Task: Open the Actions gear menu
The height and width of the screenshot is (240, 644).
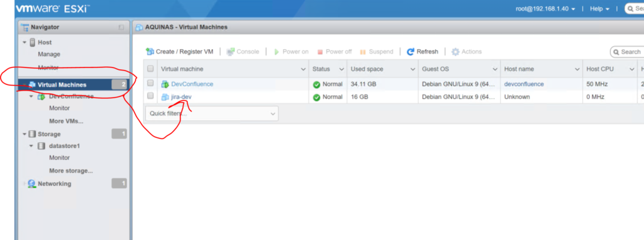Action: [467, 52]
